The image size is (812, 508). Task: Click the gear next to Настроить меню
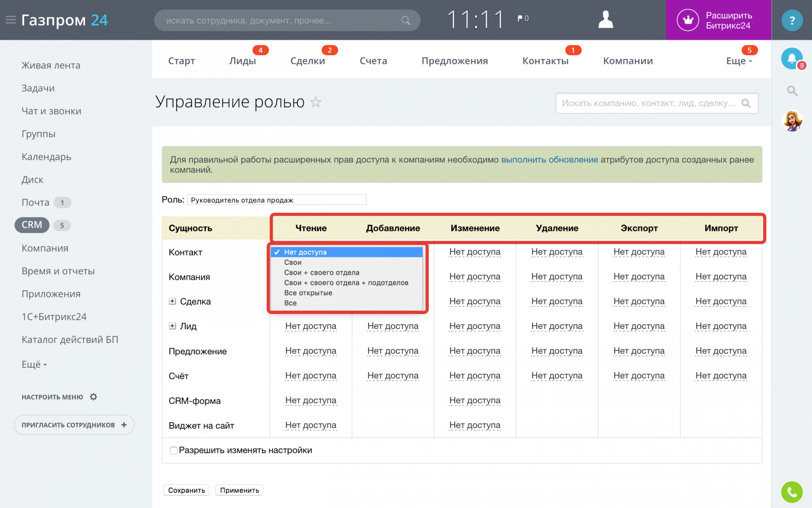tap(94, 397)
